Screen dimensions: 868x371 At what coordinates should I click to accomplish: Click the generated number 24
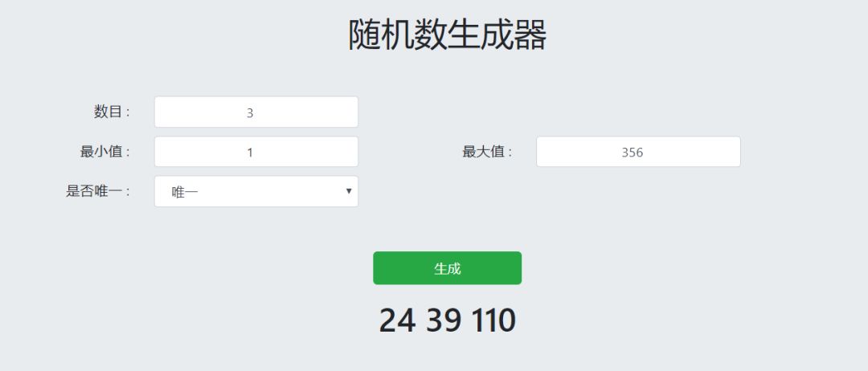[x=397, y=320]
